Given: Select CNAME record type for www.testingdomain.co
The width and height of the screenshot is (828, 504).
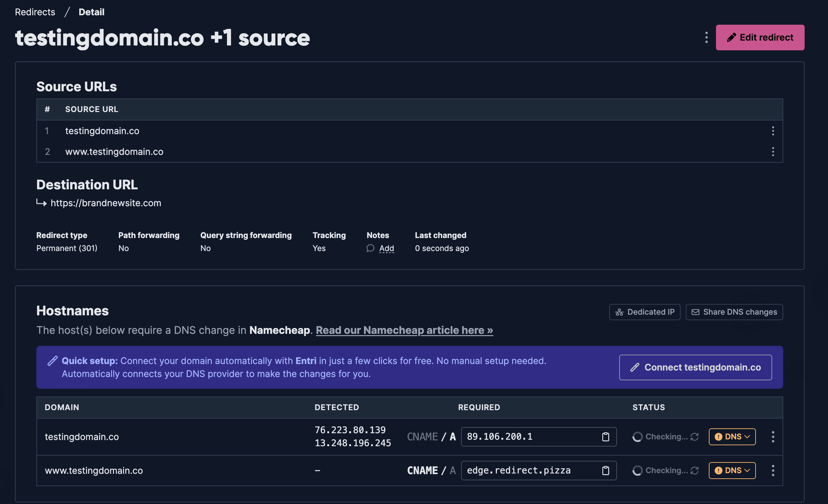Looking at the screenshot, I should [422, 471].
